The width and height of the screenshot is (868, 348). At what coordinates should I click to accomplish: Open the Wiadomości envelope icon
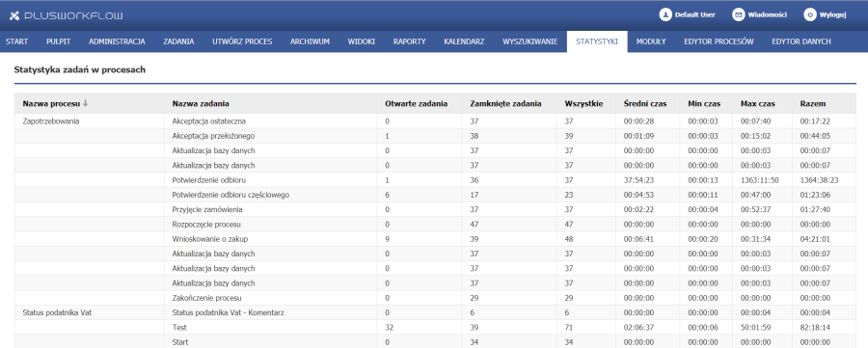pyautogui.click(x=738, y=14)
